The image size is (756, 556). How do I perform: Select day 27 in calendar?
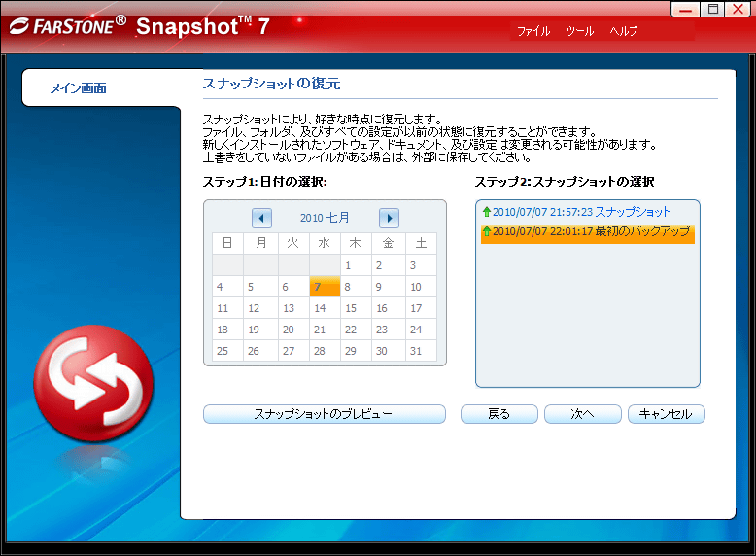click(293, 351)
